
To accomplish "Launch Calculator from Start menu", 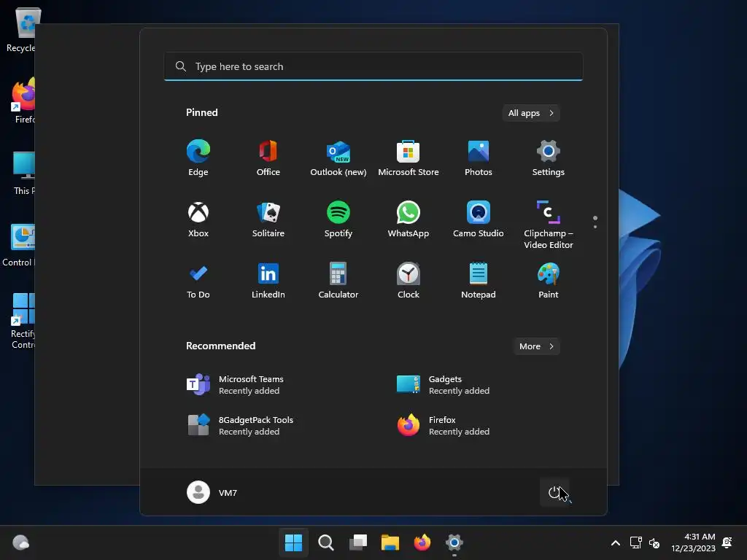I will (x=338, y=281).
